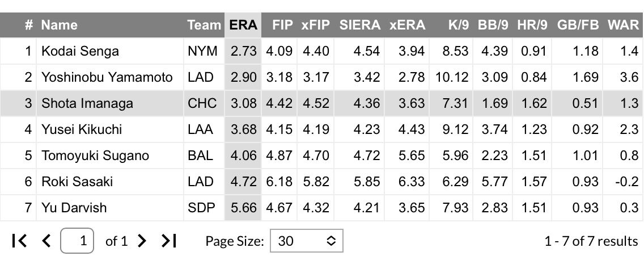
Task: Open Yoshinobu Yamamoto player link
Action: 107,77
